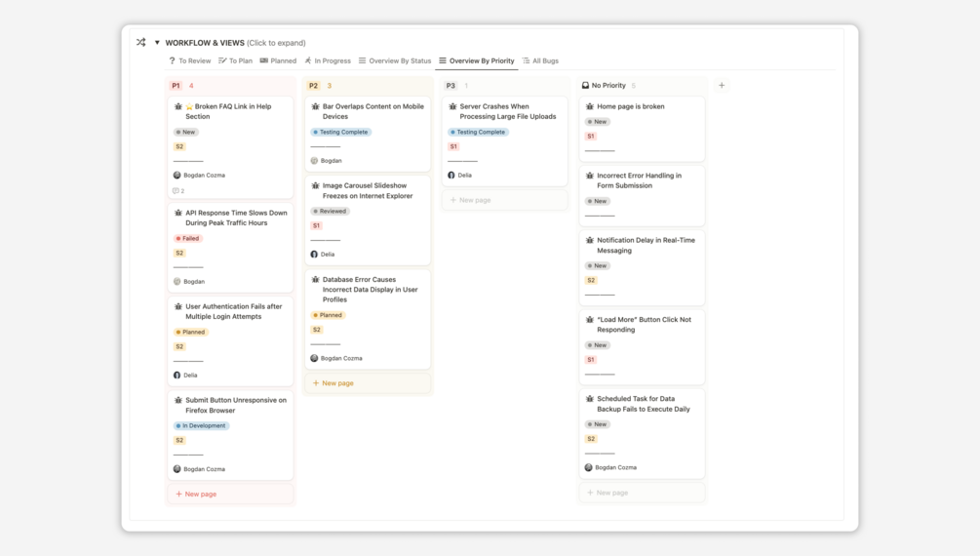Click the P3 column header label
Image resolution: width=980 pixels, height=556 pixels.
[451, 86]
